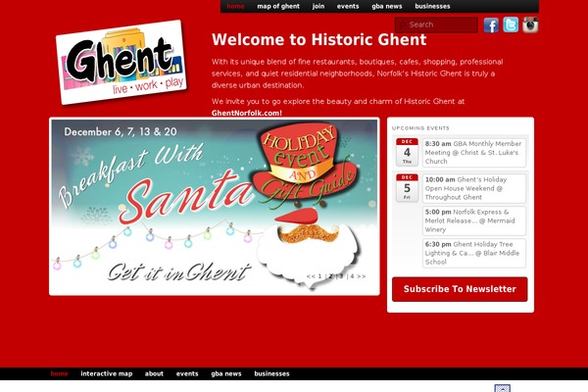The width and height of the screenshot is (588, 392).
Task: Click the Holiday Event and Gift Guide hat graphic
Action: click(305, 165)
